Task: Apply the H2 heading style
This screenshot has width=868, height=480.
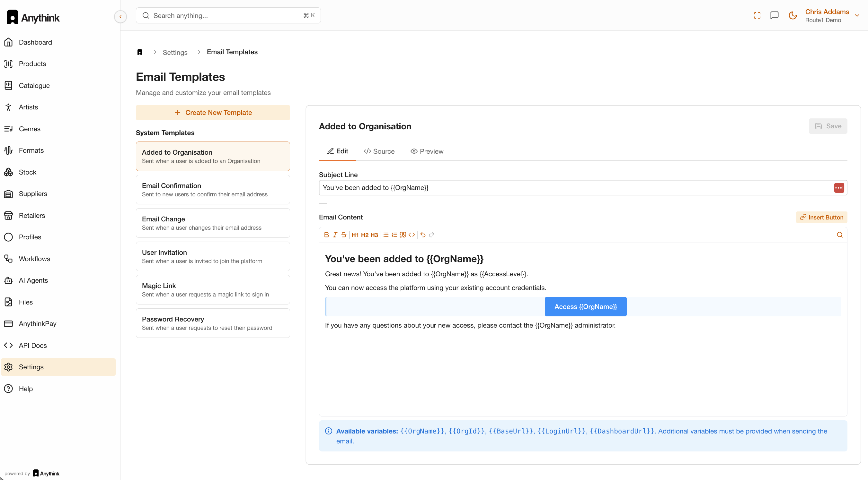Action: (x=365, y=235)
